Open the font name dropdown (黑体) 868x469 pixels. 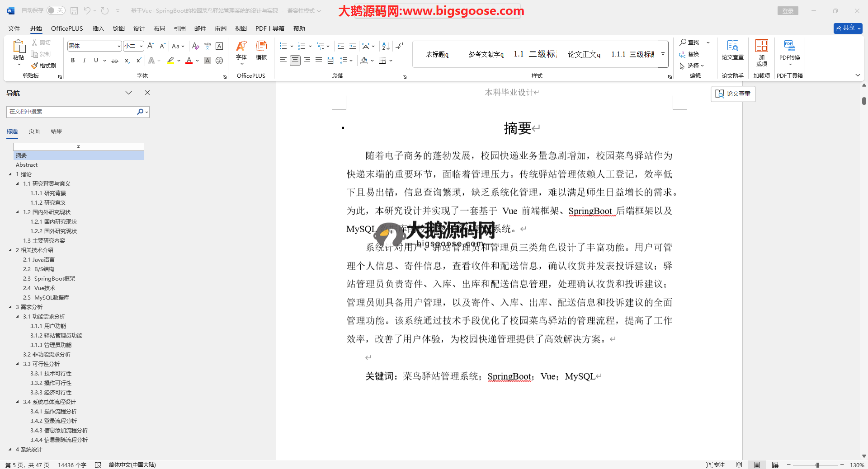tap(119, 46)
